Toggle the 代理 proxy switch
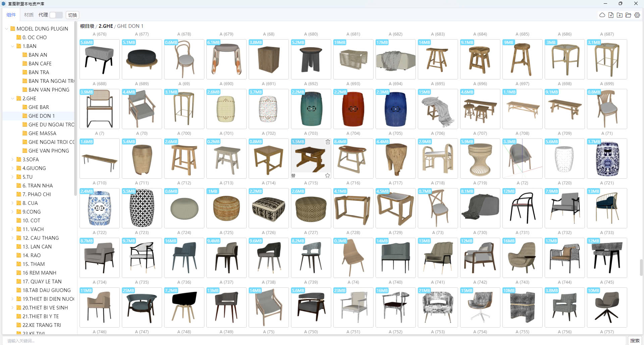Viewport: 644px width, 345px height. (56, 15)
